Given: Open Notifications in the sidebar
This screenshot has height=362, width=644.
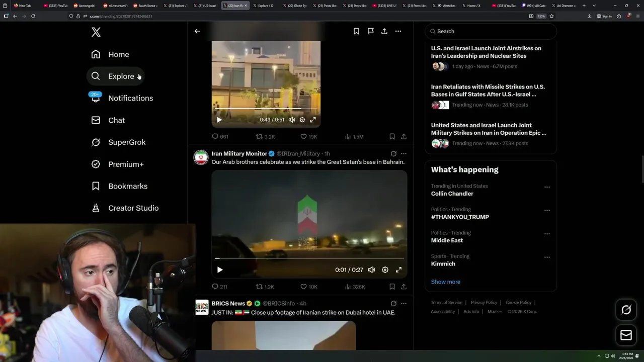Looking at the screenshot, I should tap(122, 98).
